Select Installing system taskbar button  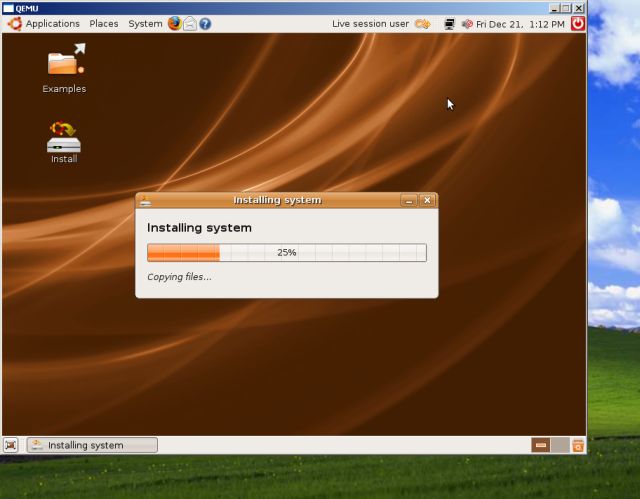92,445
